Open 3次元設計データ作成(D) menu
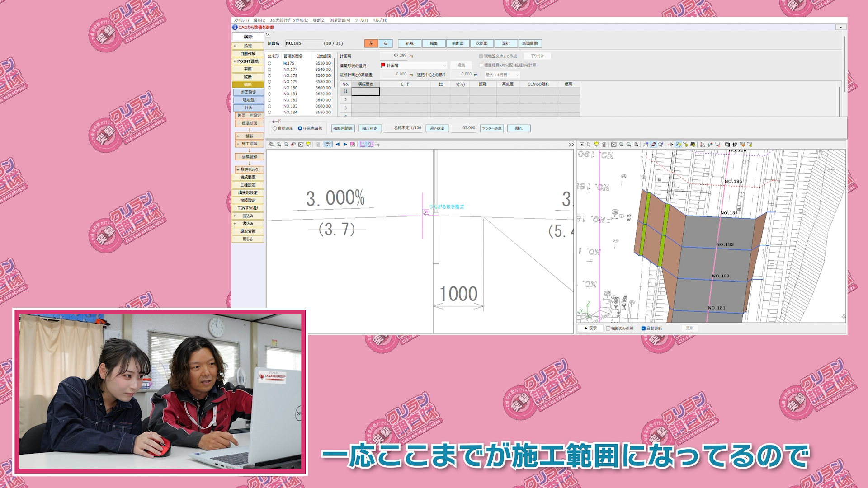The width and height of the screenshot is (868, 488). coord(289,20)
